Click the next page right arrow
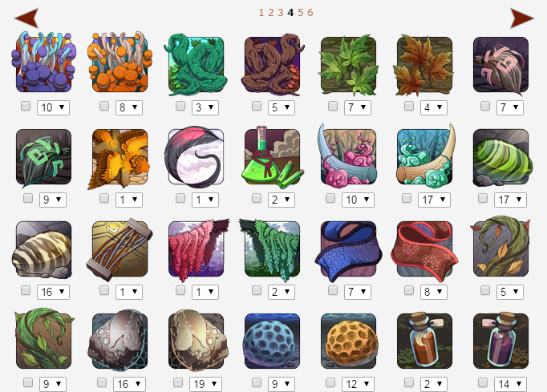This screenshot has height=392, width=547. tap(521, 18)
